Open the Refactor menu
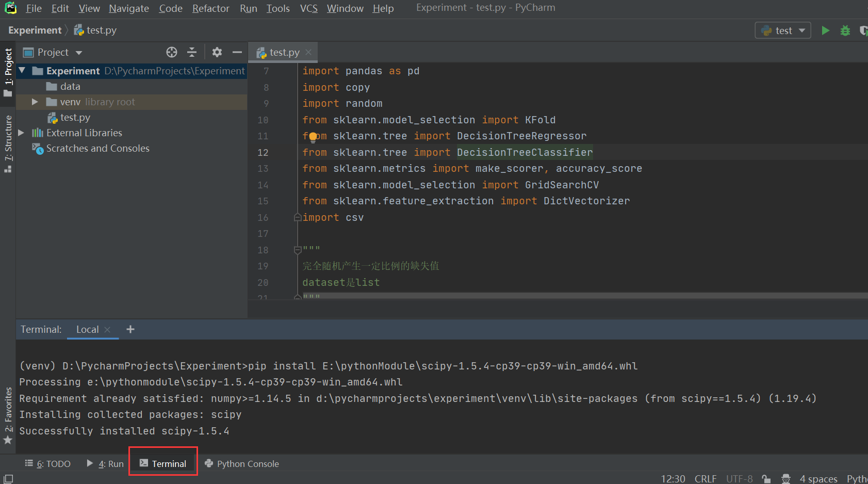 (x=210, y=8)
